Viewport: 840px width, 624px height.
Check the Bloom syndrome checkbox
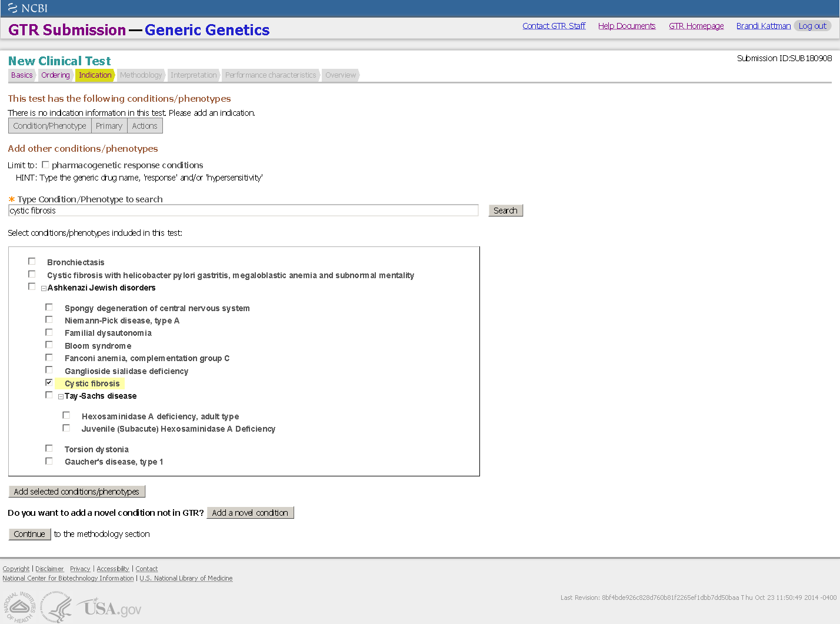coord(49,345)
